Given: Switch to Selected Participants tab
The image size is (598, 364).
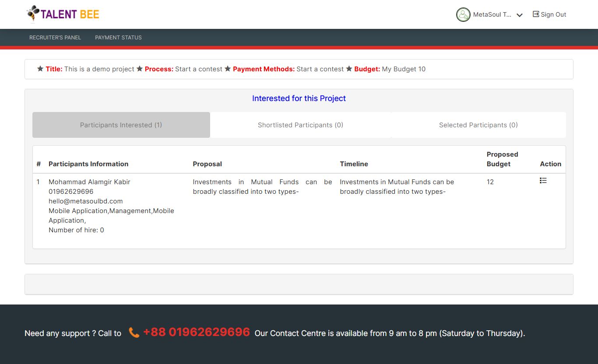Looking at the screenshot, I should pos(478,125).
